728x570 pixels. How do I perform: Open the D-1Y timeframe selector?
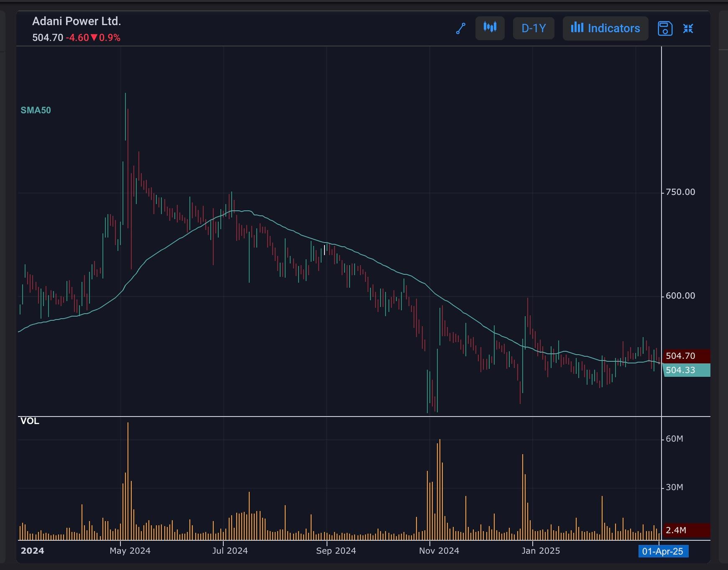pyautogui.click(x=534, y=28)
